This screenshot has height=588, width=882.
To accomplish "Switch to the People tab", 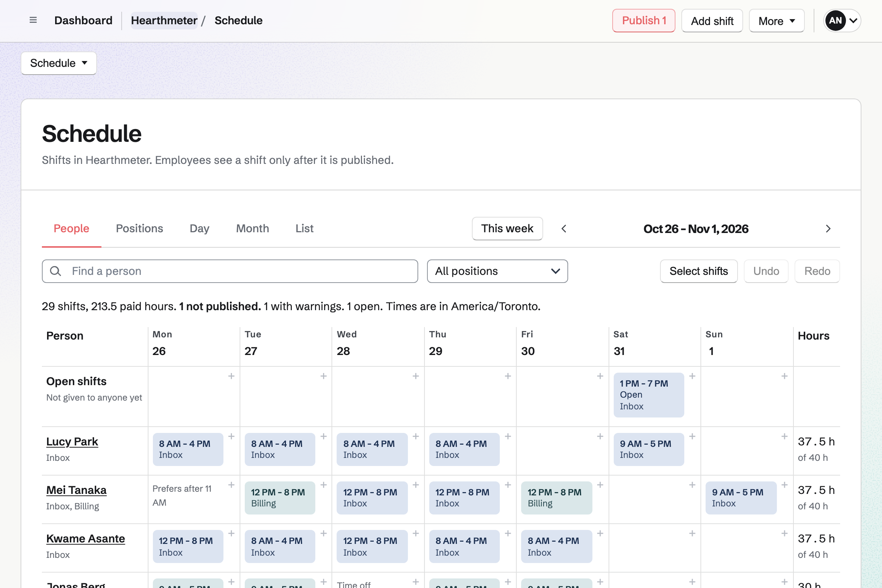I will [x=71, y=229].
